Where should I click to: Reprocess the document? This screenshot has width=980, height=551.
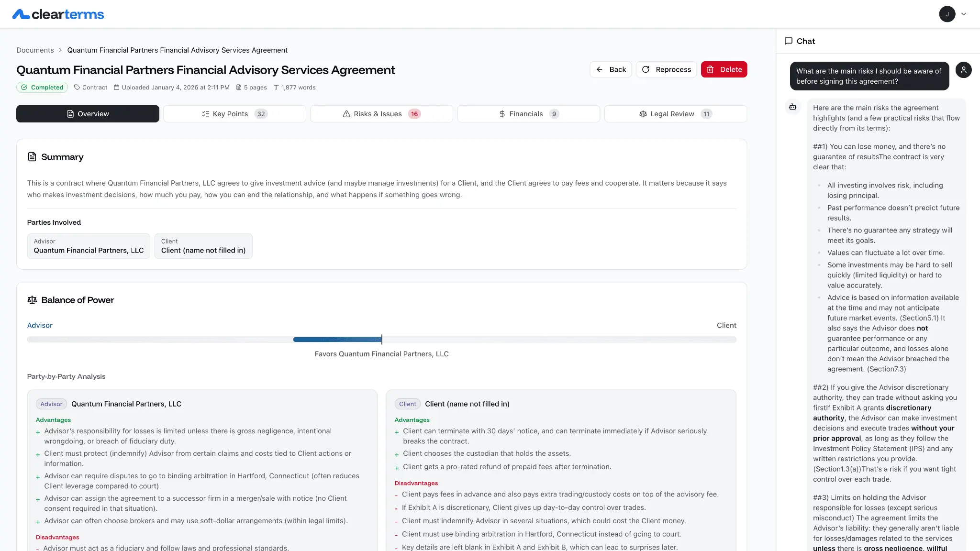[x=666, y=69]
